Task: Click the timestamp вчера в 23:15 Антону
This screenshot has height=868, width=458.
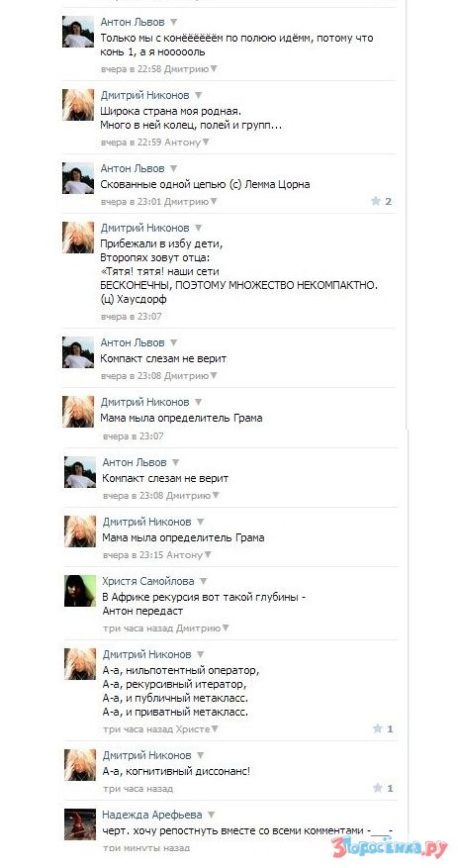Action: (153, 555)
